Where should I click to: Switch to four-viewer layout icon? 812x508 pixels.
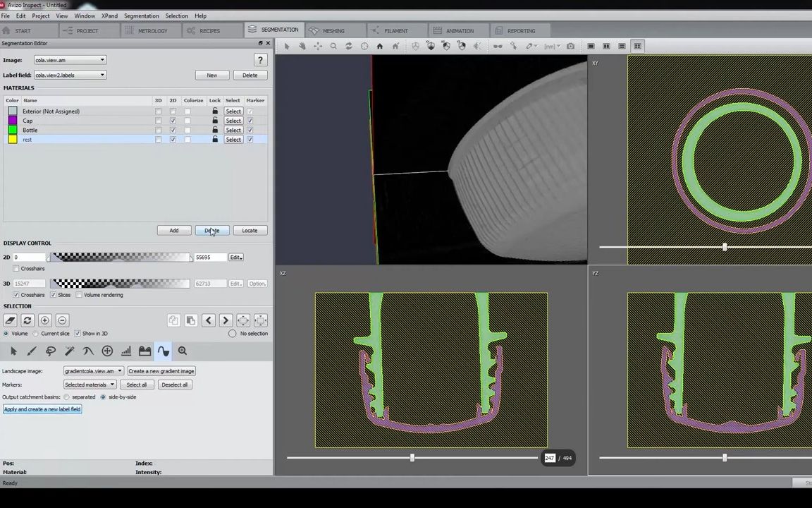(637, 47)
